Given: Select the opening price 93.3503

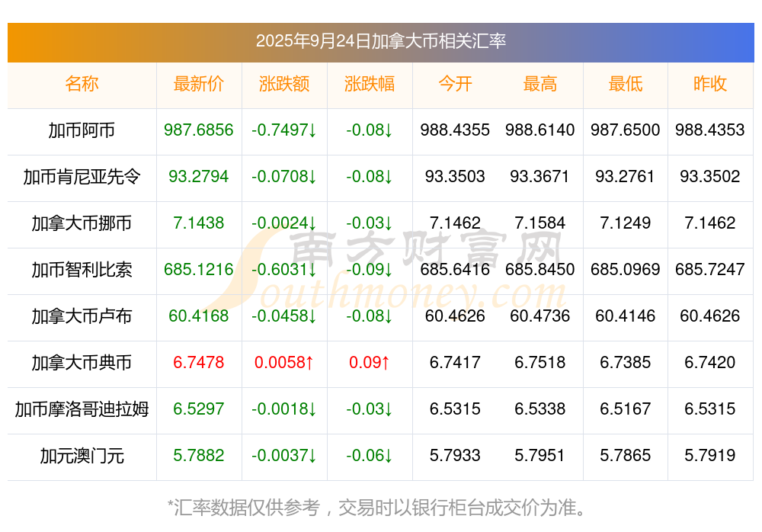Looking at the screenshot, I should 455,176.
